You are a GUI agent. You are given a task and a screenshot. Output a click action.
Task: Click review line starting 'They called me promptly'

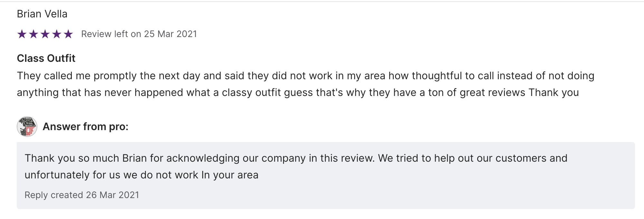click(x=305, y=76)
